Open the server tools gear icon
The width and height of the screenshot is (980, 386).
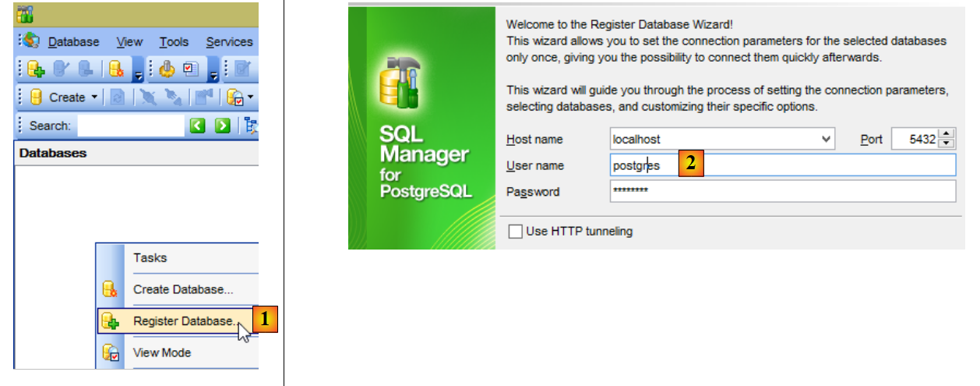(166, 69)
